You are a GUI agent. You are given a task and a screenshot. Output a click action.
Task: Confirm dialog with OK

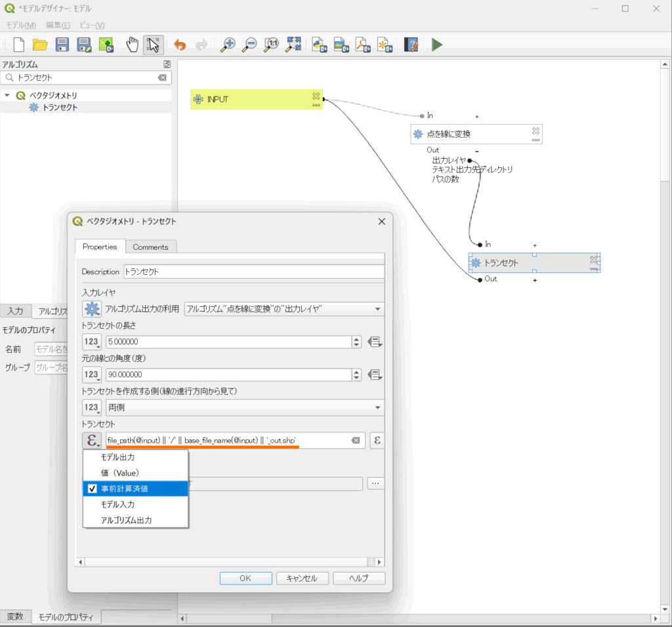point(245,578)
